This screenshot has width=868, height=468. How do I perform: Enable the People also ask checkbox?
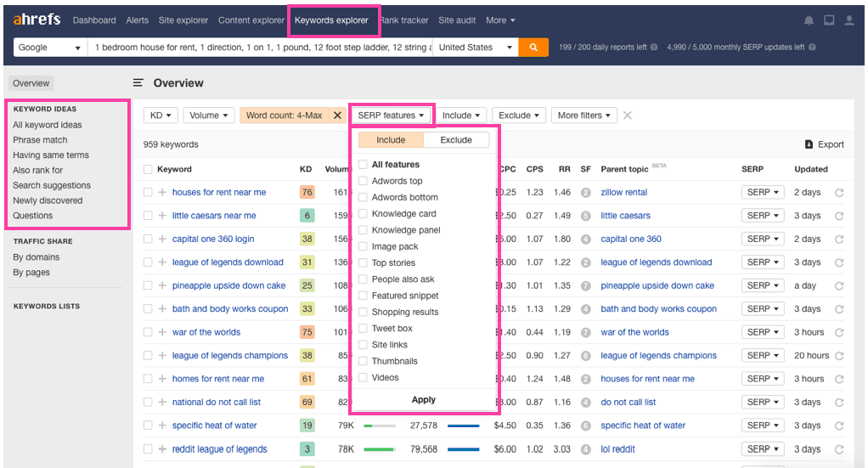(364, 279)
